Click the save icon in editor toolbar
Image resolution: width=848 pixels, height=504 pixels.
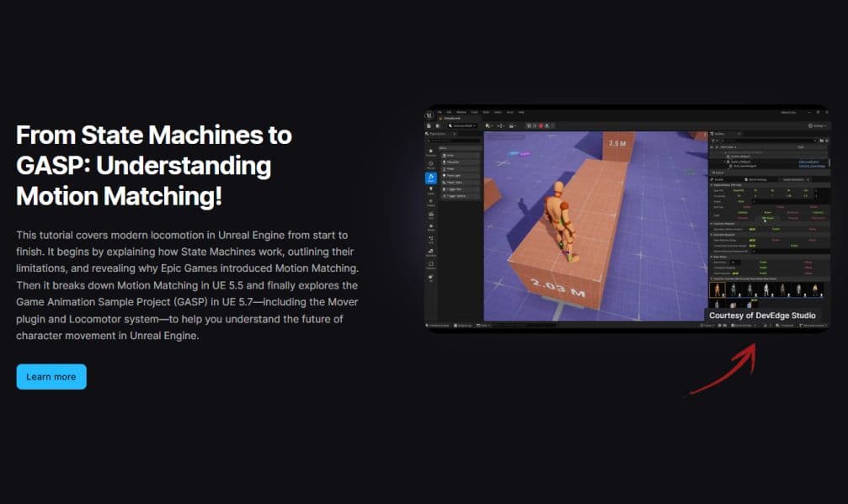click(429, 126)
